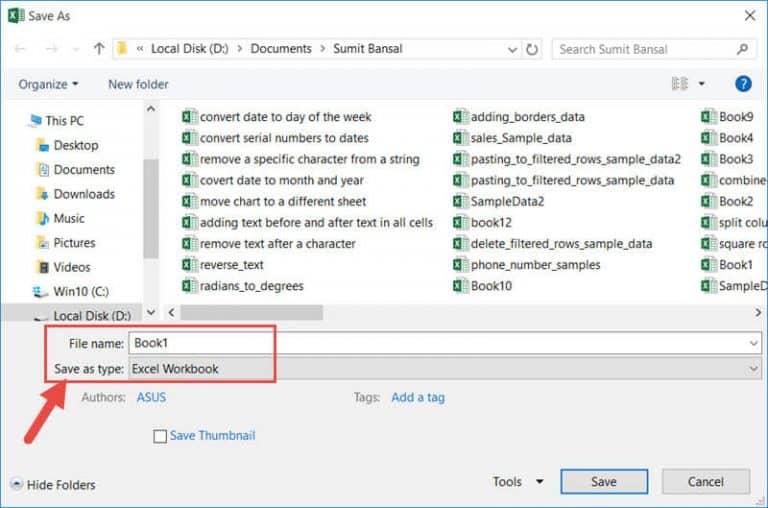This screenshot has width=768, height=508.
Task: Click the search magnifier icon
Action: [x=742, y=49]
